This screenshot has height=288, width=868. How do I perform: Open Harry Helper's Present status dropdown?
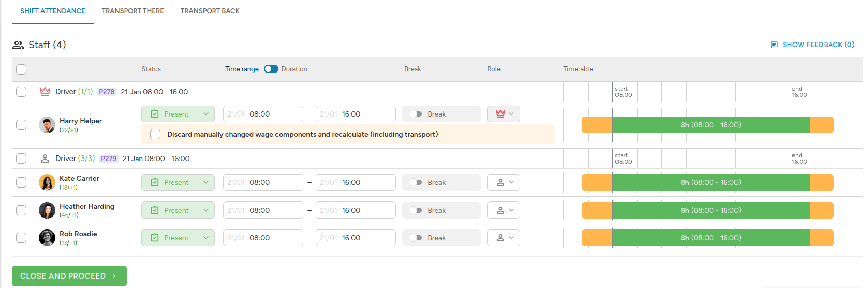coord(178,114)
